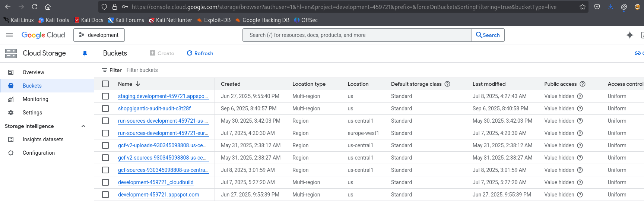Check the run-sources us-central1 bucket checkbox
The image size is (644, 211).
[105, 121]
